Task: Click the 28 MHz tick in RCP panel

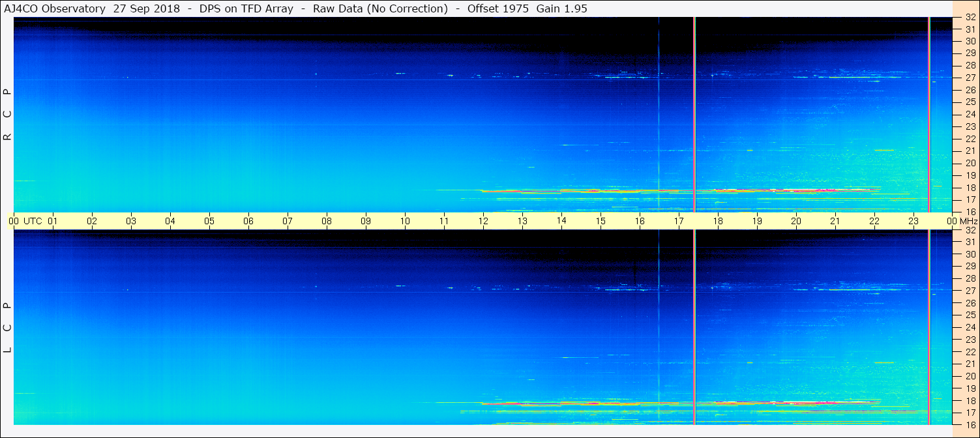Action: [x=970, y=65]
